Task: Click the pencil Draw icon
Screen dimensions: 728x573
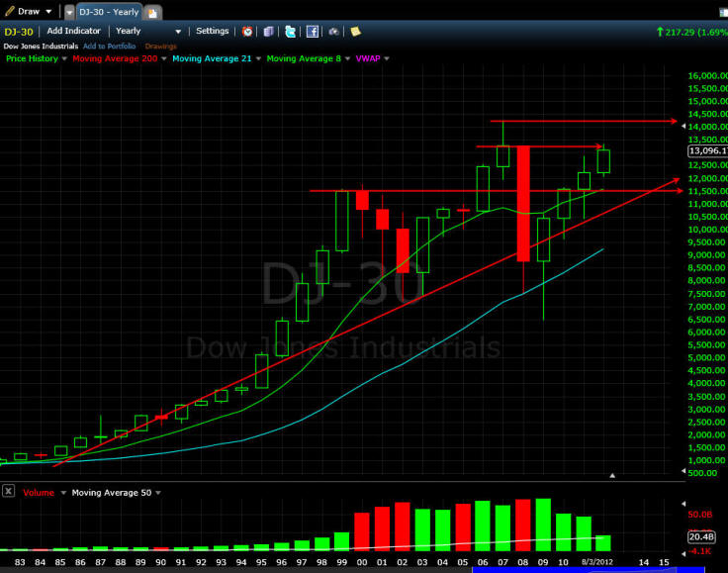Action: tap(10, 11)
